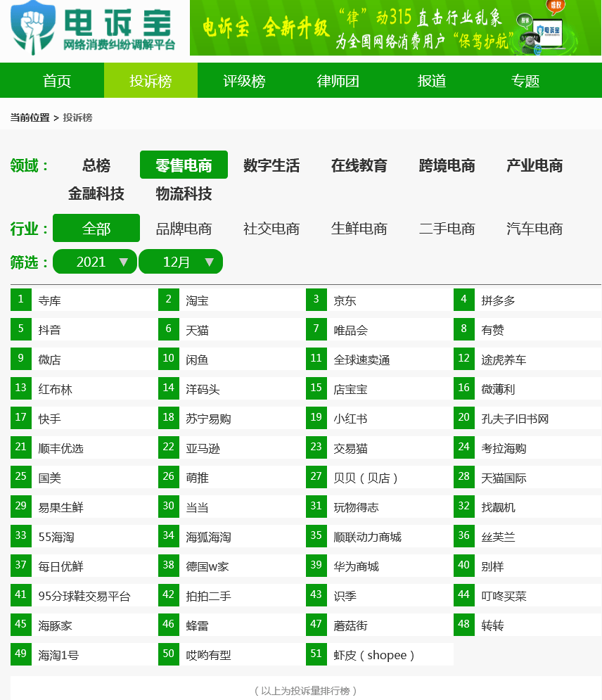The width and height of the screenshot is (602, 700).
Task: Select the 产业电商 domain filter
Action: pos(534,165)
